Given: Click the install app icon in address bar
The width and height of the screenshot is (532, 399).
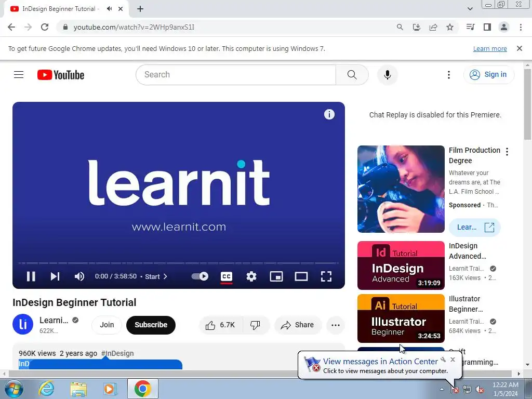Looking at the screenshot, I should tap(417, 27).
